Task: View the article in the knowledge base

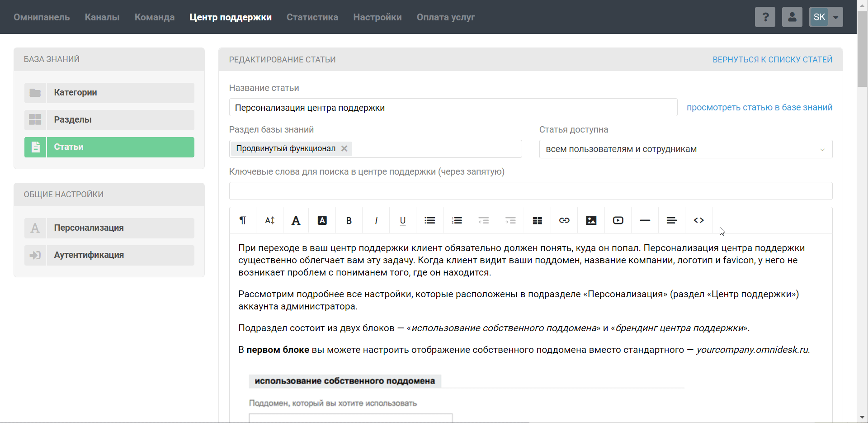Action: click(x=759, y=107)
